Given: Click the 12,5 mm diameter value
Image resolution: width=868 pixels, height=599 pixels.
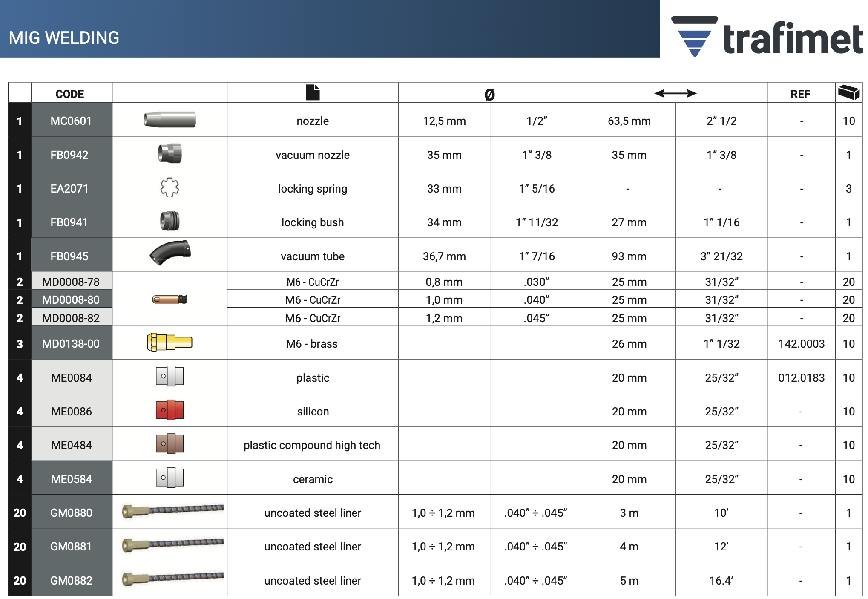Looking at the screenshot, I should click(444, 121).
